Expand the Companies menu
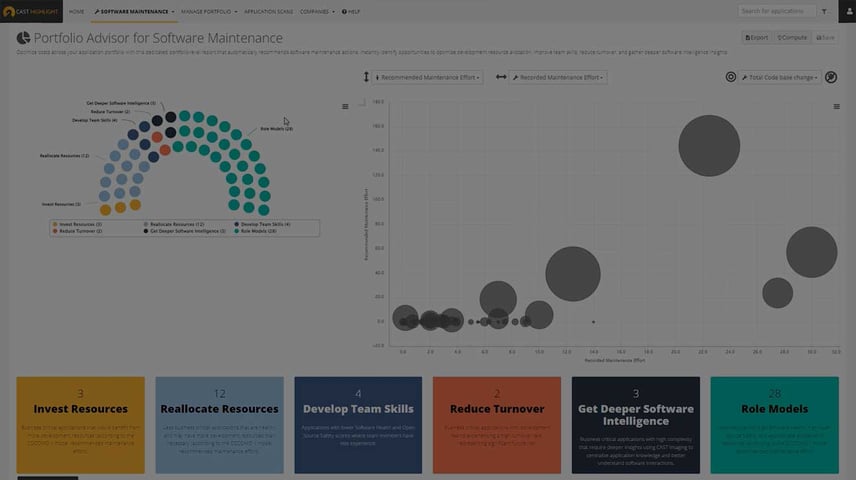The width and height of the screenshot is (856, 480). tap(317, 11)
